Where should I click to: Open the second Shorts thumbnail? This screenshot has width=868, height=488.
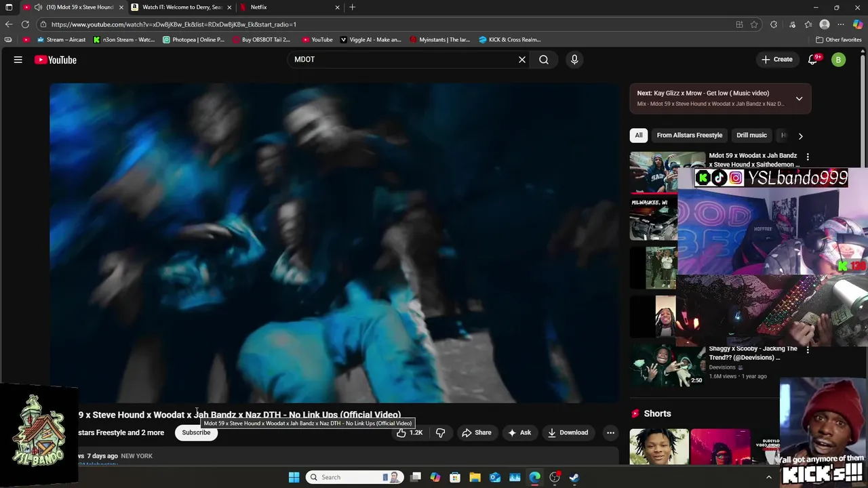720,446
